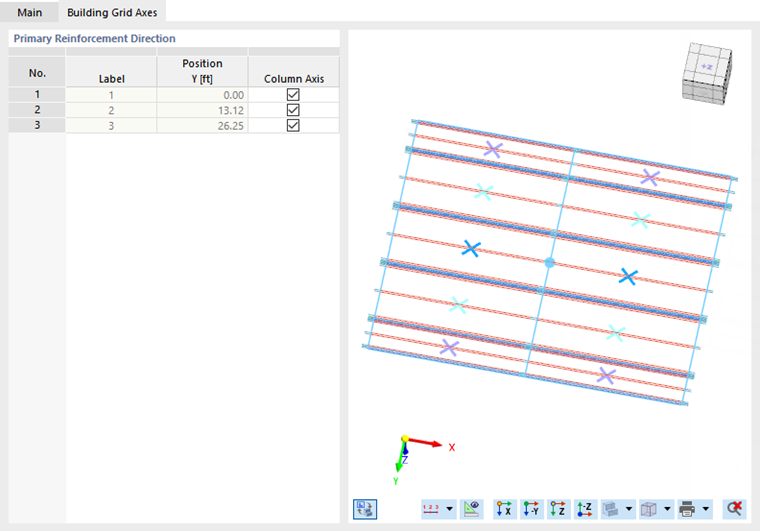Set view in -Y direction
The height and width of the screenshot is (531, 760).
pyautogui.click(x=532, y=509)
